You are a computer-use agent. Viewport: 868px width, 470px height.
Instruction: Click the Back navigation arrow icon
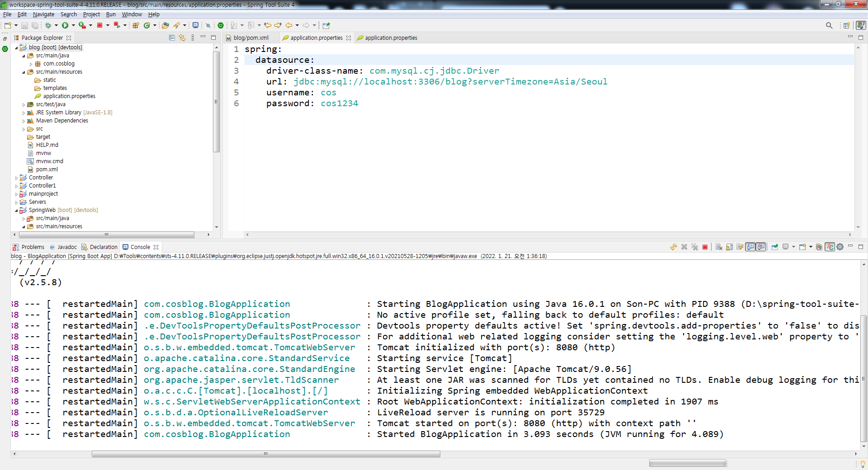click(289, 25)
